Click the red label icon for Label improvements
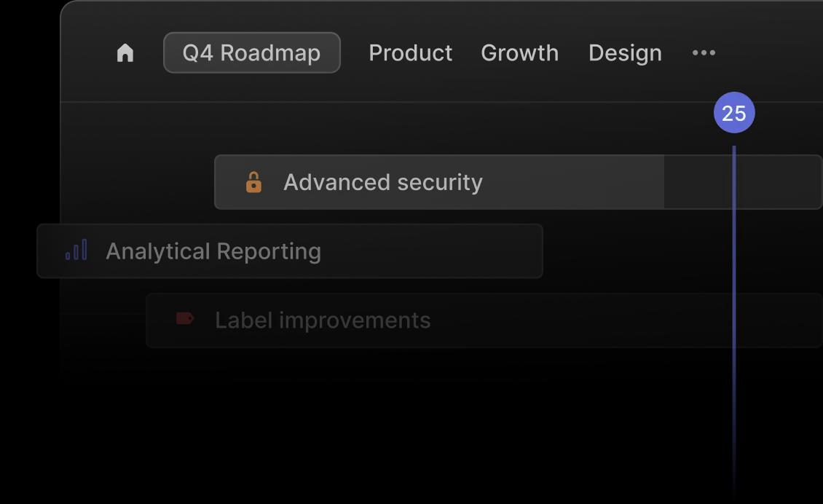Image resolution: width=823 pixels, height=504 pixels. (184, 320)
